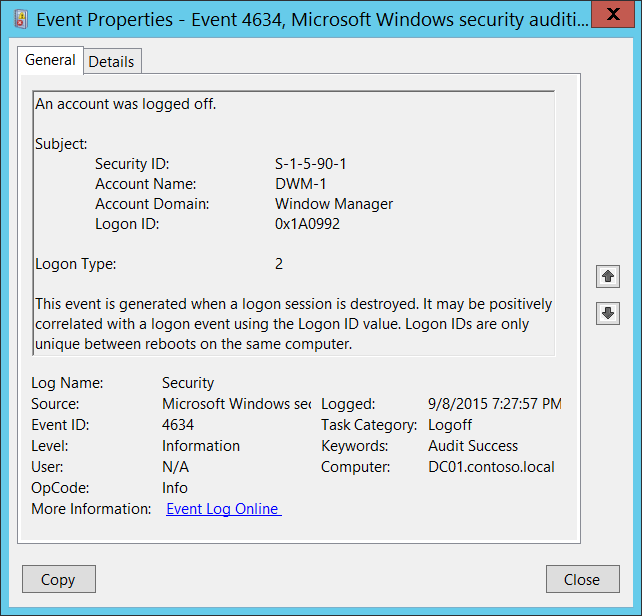Select the General tab
The image size is (642, 616).
50,60
